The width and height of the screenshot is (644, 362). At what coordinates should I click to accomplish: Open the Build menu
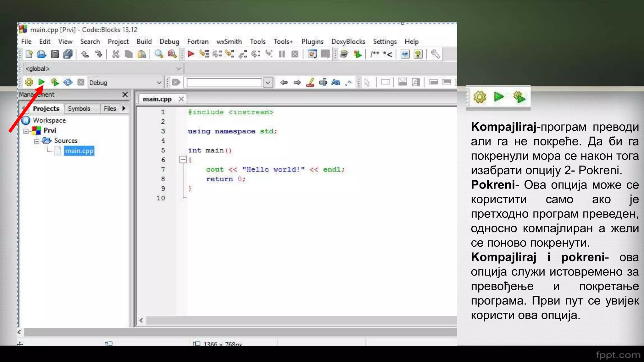tap(144, 41)
